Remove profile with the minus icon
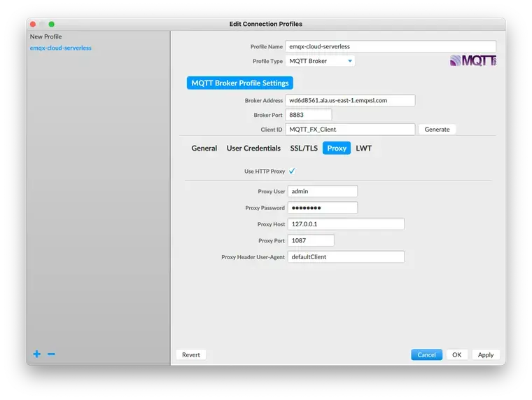The image size is (532, 400). tap(51, 354)
